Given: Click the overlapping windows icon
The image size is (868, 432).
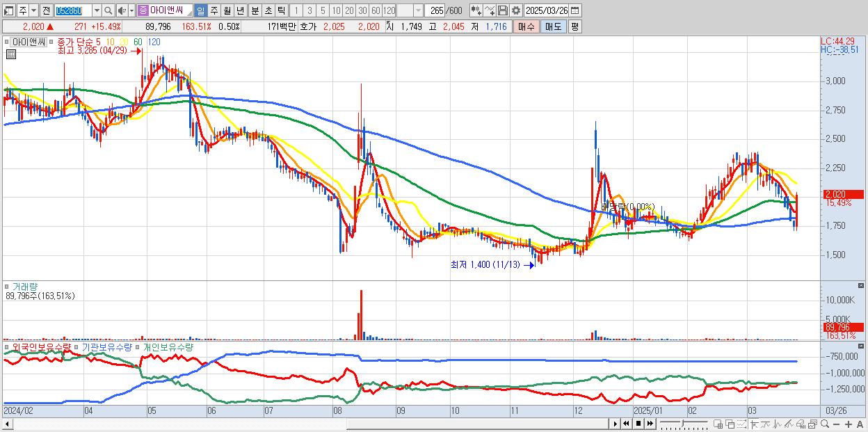Looking at the screenshot, I should [730, 424].
